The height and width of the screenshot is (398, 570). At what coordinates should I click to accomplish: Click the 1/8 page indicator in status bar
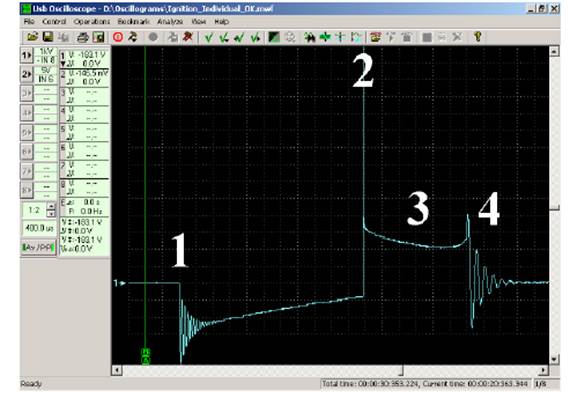(x=540, y=384)
